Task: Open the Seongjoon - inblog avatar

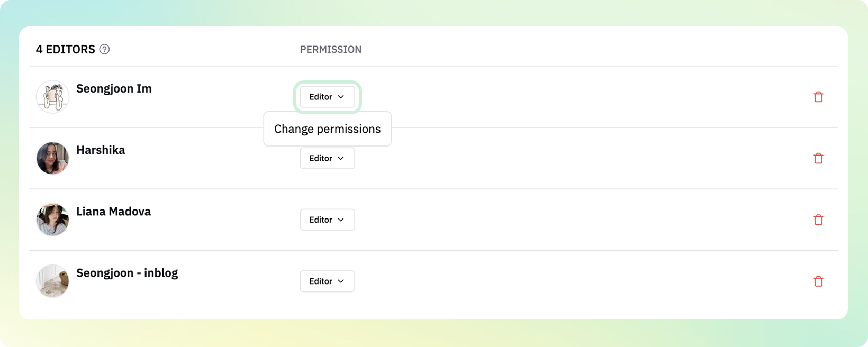Action: 52,281
